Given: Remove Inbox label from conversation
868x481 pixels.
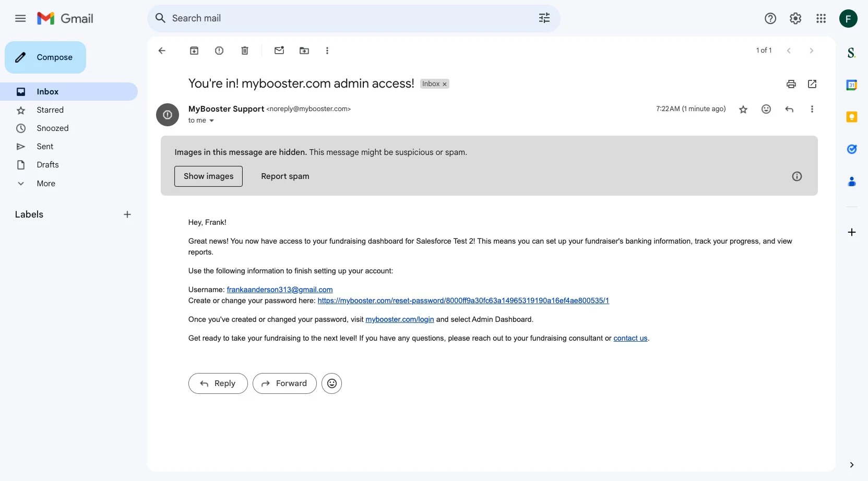Looking at the screenshot, I should 445,84.
